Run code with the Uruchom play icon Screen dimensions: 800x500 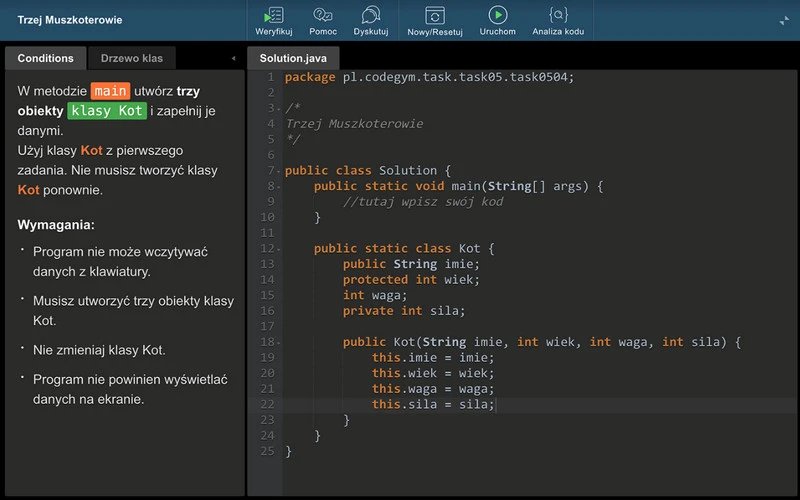497,15
